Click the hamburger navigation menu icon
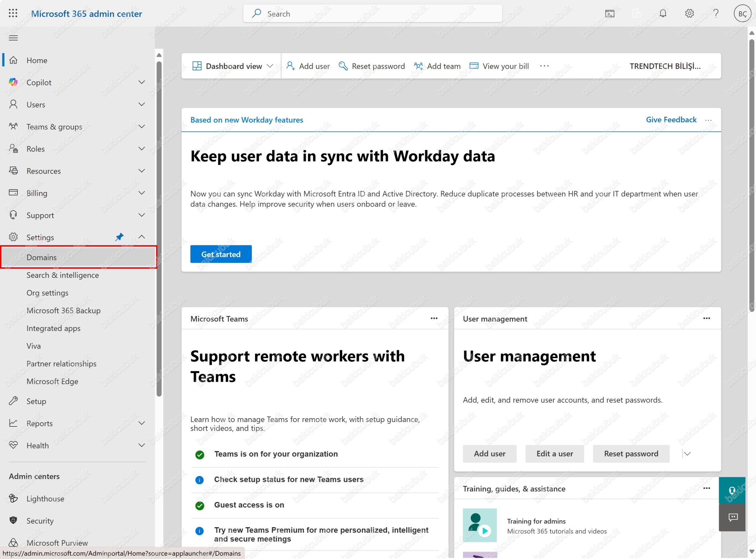 coord(13,38)
